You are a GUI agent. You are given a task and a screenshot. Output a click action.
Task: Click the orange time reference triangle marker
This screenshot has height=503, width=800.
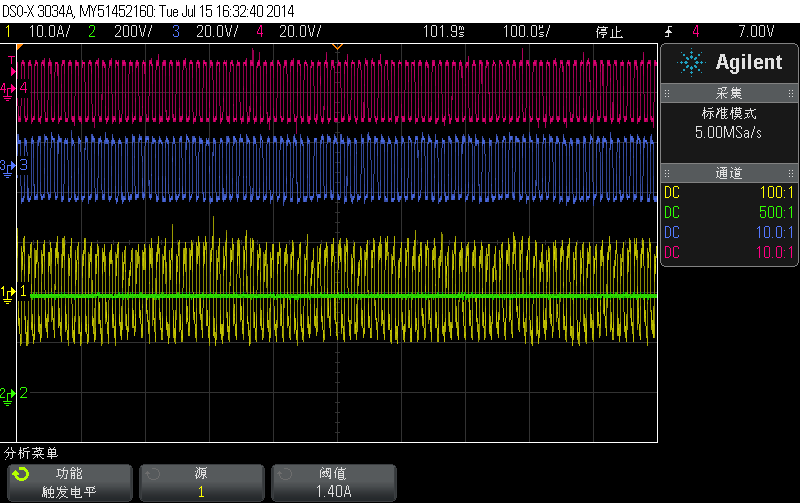tap(337, 47)
